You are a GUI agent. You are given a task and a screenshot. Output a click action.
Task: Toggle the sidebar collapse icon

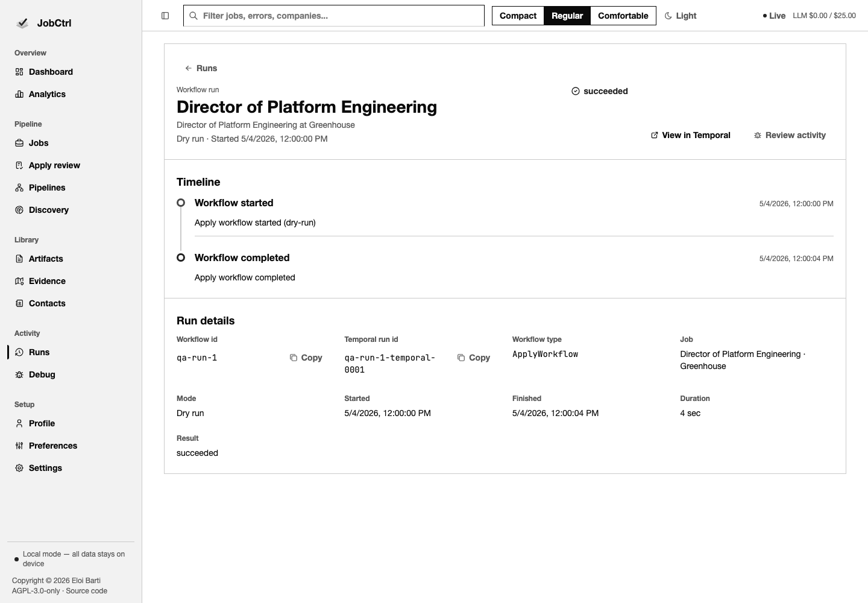[165, 16]
